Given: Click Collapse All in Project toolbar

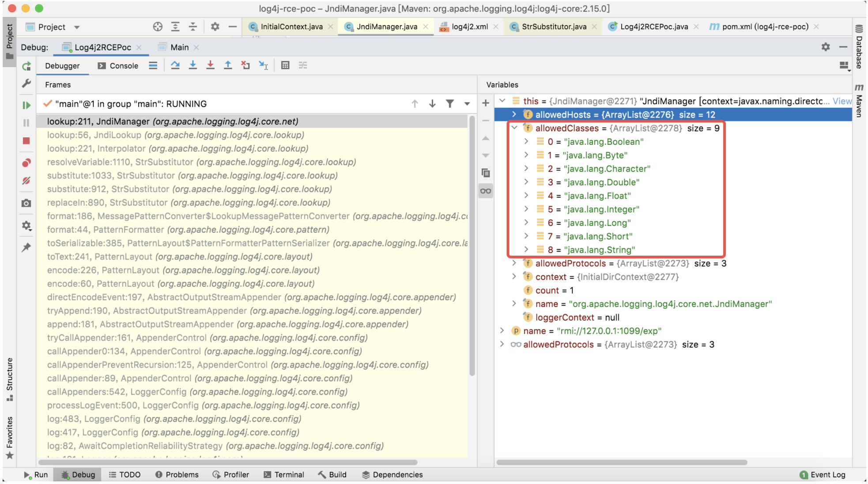Looking at the screenshot, I should (x=193, y=27).
